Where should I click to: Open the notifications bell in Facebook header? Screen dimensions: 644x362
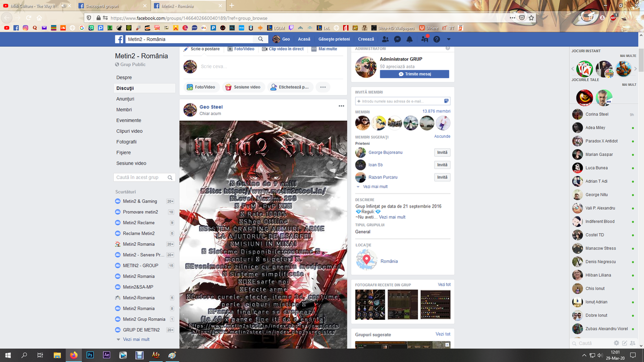[x=410, y=39]
